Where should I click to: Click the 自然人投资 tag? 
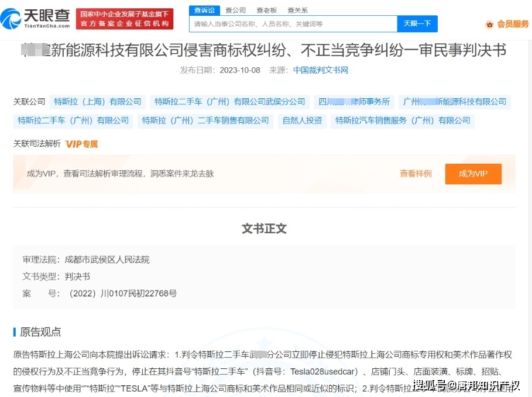(x=302, y=120)
